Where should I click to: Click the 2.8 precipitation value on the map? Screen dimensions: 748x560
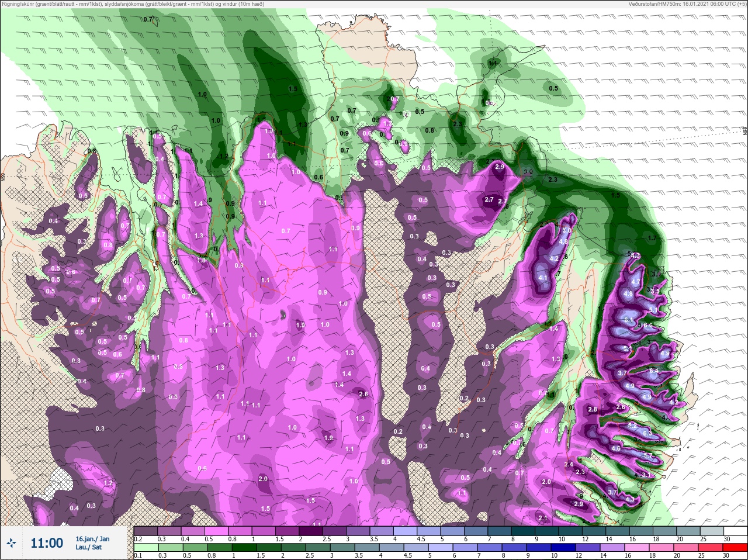[x=593, y=409]
